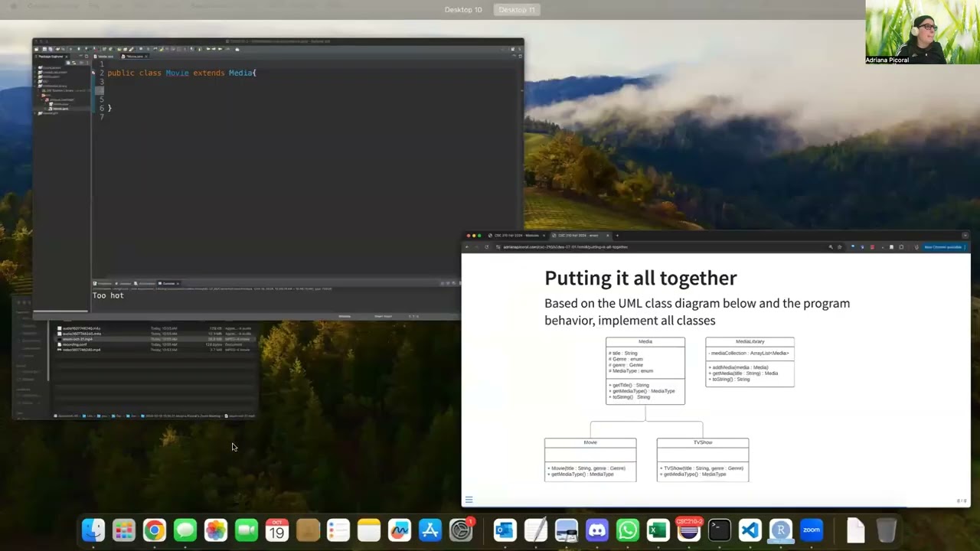Image resolution: width=980 pixels, height=551 pixels.
Task: Switch to Desktop 11 space
Action: tap(517, 10)
